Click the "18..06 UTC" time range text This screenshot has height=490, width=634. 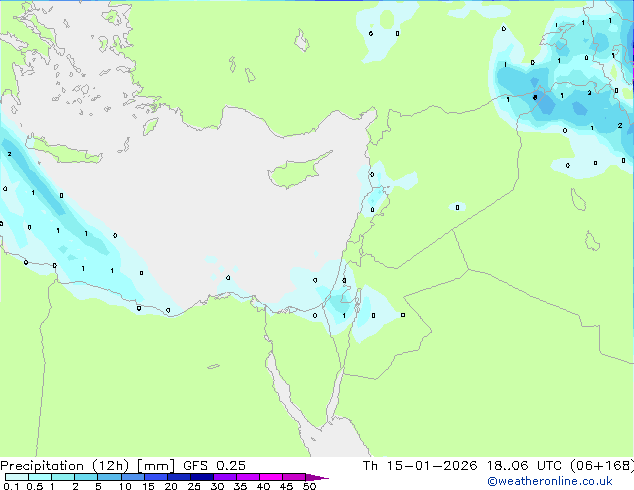click(524, 466)
